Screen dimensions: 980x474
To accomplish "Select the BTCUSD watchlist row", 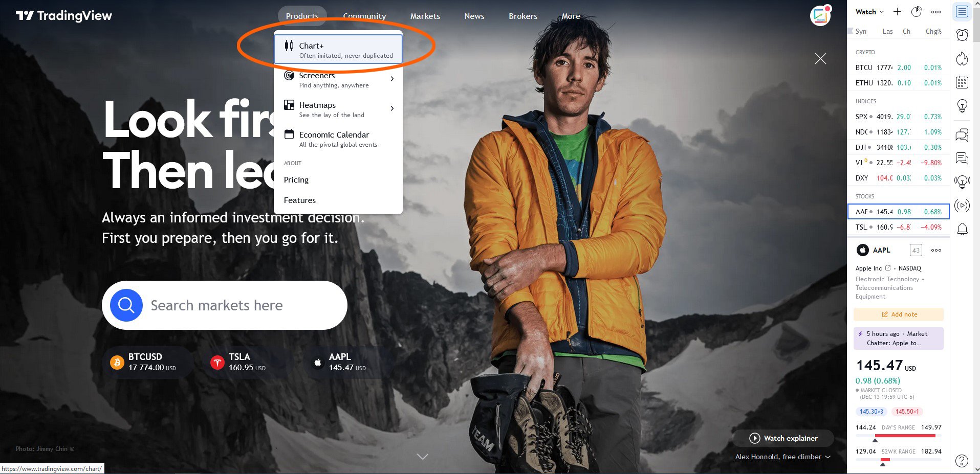I will pyautogui.click(x=899, y=67).
